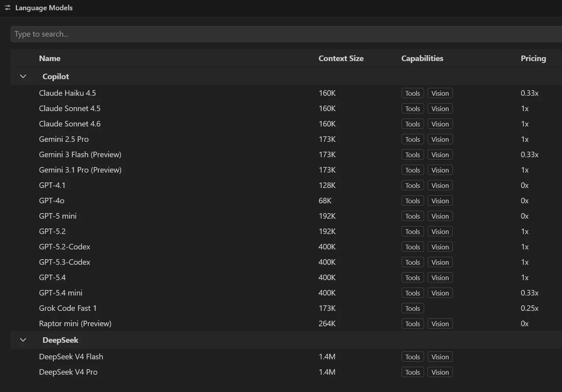Click the Tools badge for GPT-4o
Image resolution: width=562 pixels, height=392 pixels.
click(413, 201)
